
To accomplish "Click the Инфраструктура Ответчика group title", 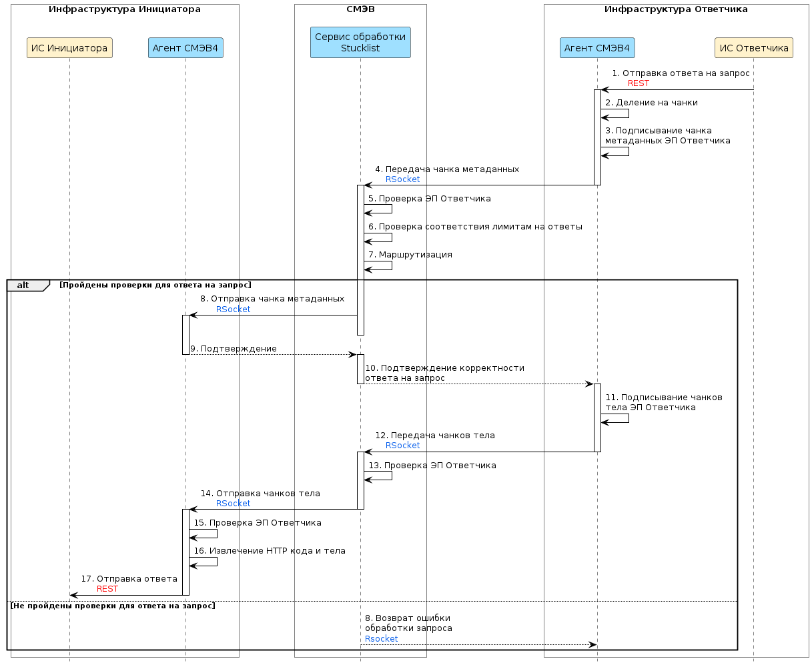I will point(676,9).
